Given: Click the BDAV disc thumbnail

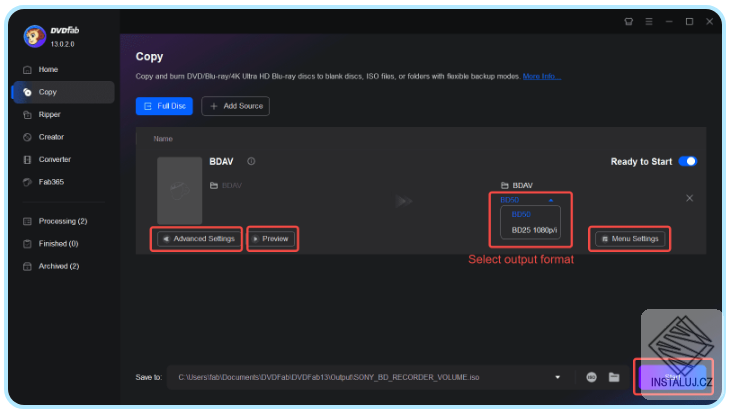Looking at the screenshot, I should click(180, 190).
